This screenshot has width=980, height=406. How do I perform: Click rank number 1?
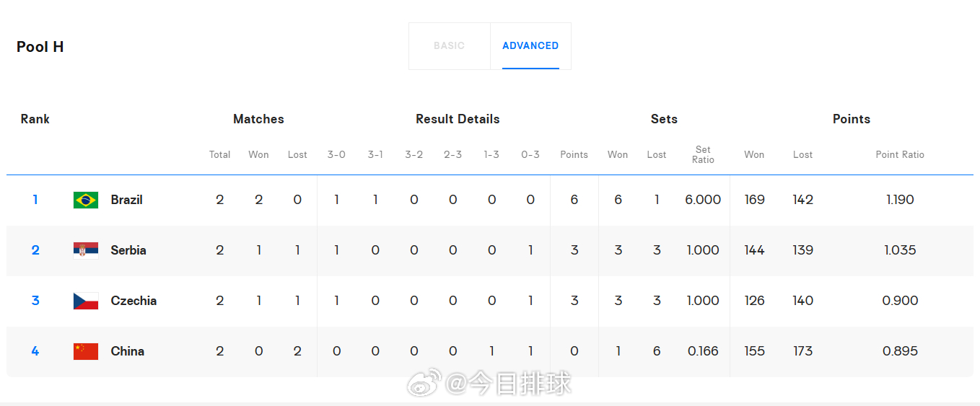click(x=35, y=200)
